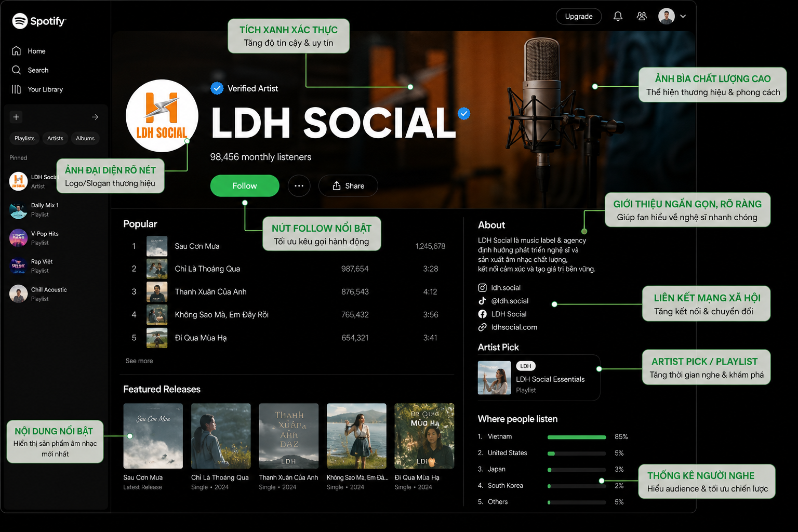Click the cover art beside Không Sao Mà, Em Đây Rồi
The image size is (798, 532).
click(x=157, y=315)
